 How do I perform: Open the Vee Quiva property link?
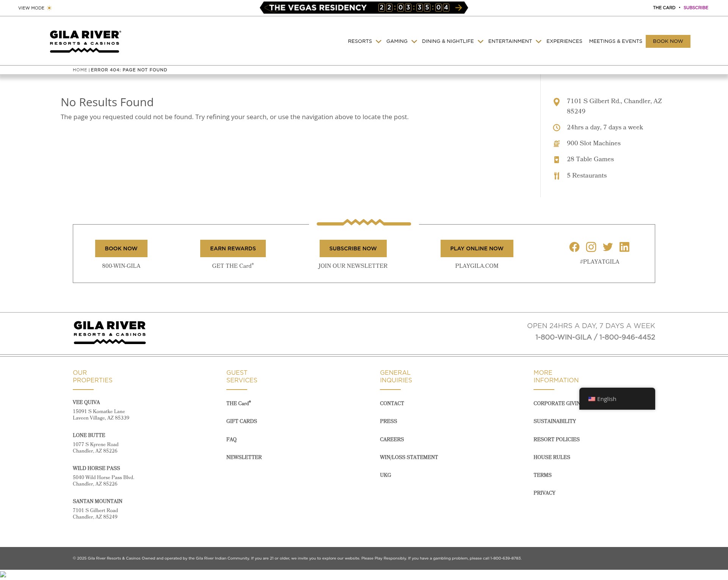click(86, 402)
